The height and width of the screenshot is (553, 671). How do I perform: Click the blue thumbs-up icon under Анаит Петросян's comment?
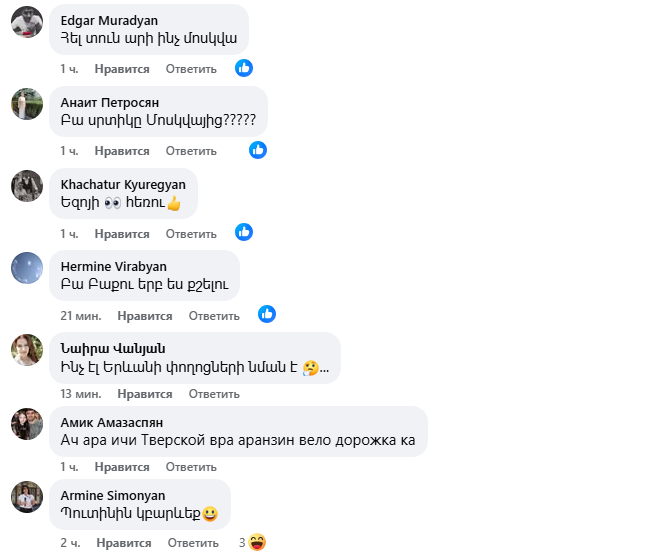258,150
